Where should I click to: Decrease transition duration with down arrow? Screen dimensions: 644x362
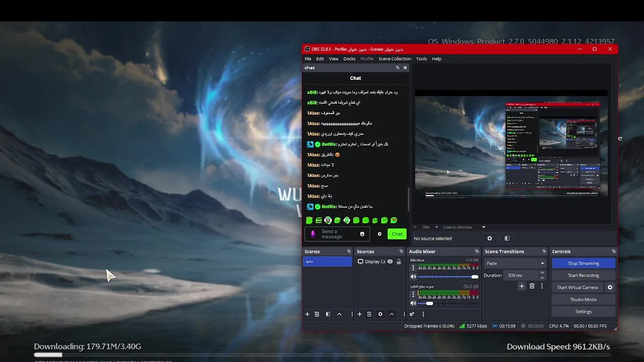click(x=542, y=278)
